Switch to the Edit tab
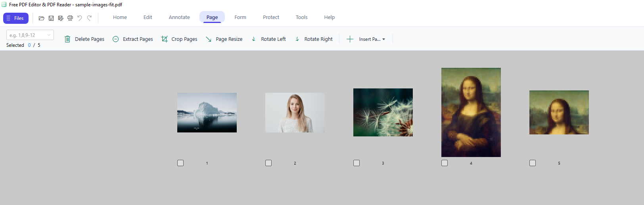Screen dimensions: 644x205 148,17
